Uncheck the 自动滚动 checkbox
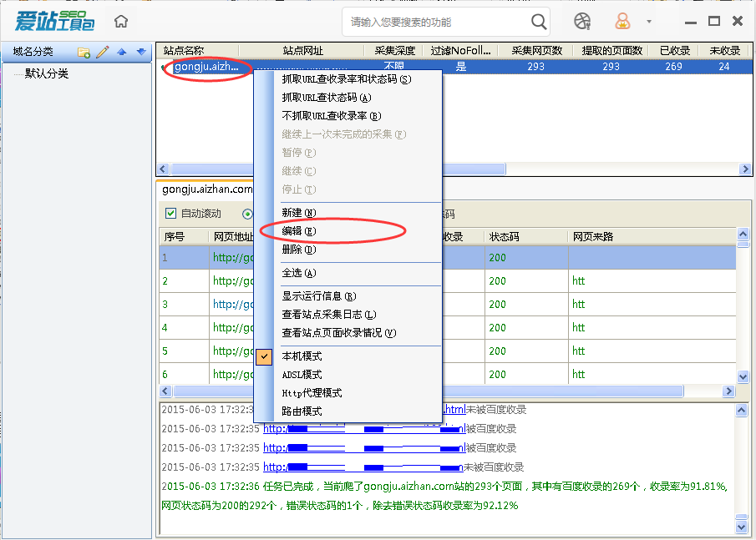This screenshot has width=756, height=540. tap(172, 213)
